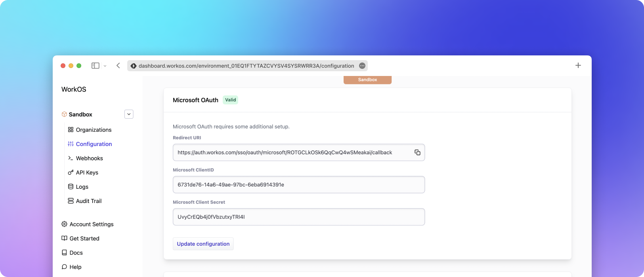This screenshot has width=644, height=277.
Task: Focus the Microsoft Client Secret input field
Action: pyautogui.click(x=299, y=217)
